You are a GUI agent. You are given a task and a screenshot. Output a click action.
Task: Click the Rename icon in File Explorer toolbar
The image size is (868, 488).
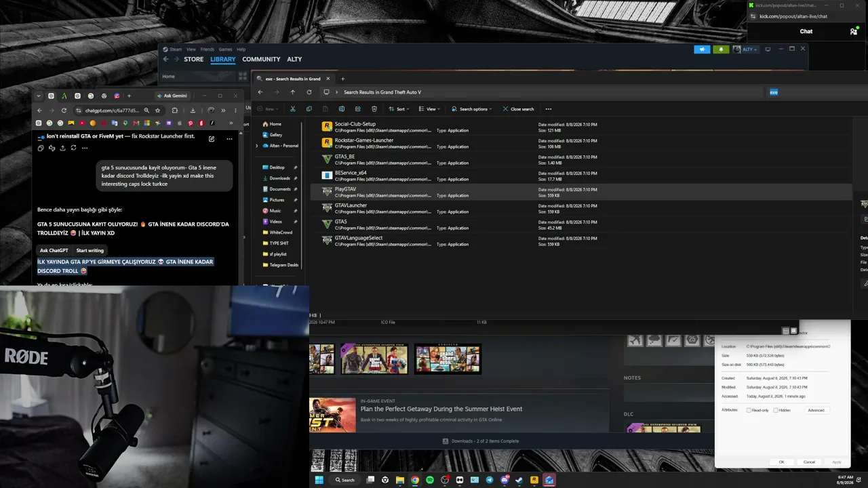pyautogui.click(x=341, y=109)
